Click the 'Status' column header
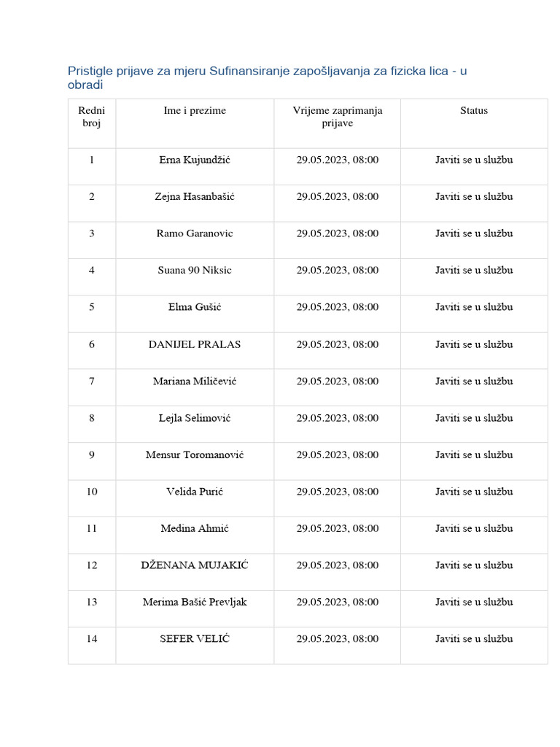This screenshot has height=747, width=560. point(474,111)
